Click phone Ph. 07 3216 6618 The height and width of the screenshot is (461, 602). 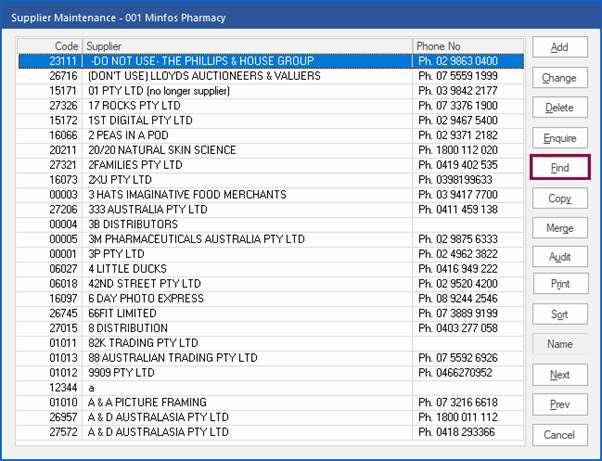click(x=458, y=403)
